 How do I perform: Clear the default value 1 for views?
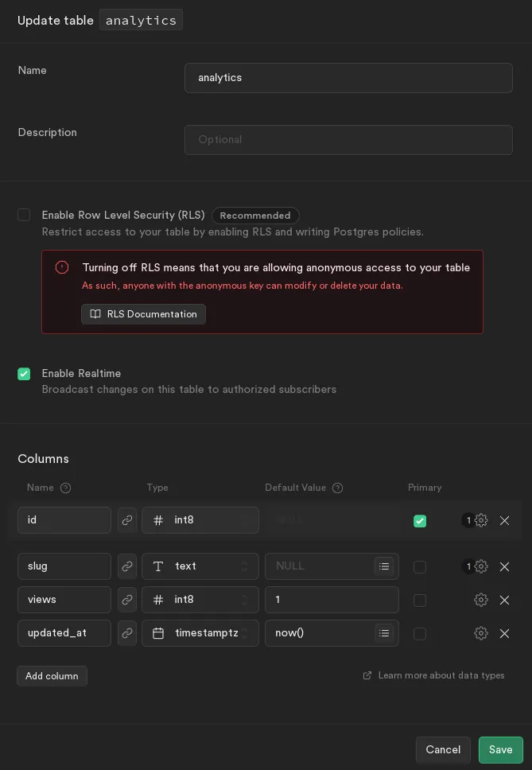[x=332, y=600]
